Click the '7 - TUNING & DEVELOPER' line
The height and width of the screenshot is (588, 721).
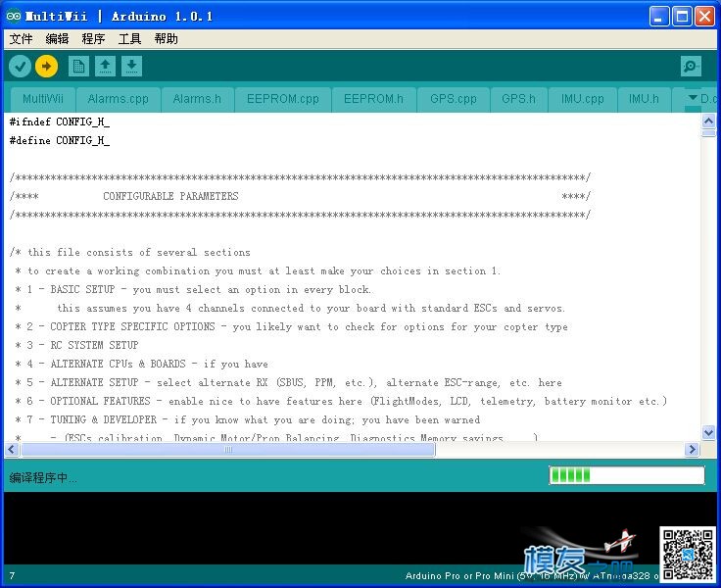point(248,419)
